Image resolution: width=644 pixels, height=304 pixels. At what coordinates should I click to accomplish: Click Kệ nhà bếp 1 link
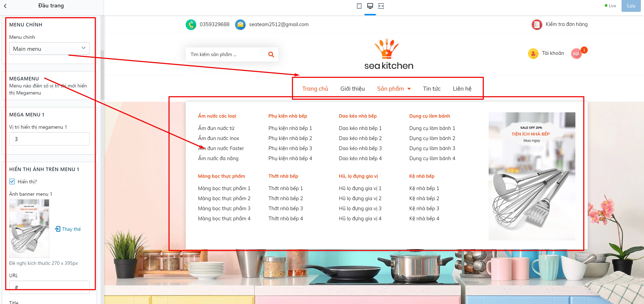424,188
